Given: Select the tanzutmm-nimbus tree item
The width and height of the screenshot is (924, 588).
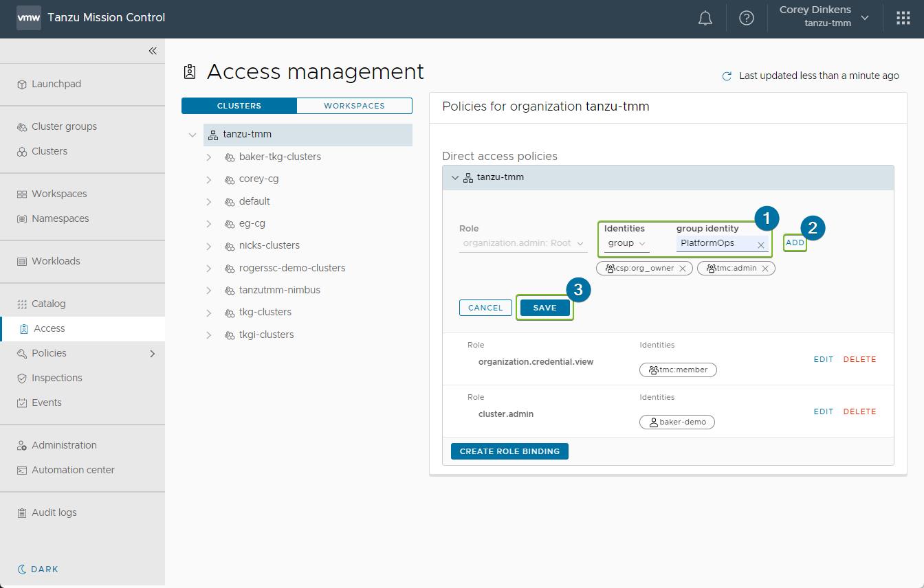Looking at the screenshot, I should [279, 291].
